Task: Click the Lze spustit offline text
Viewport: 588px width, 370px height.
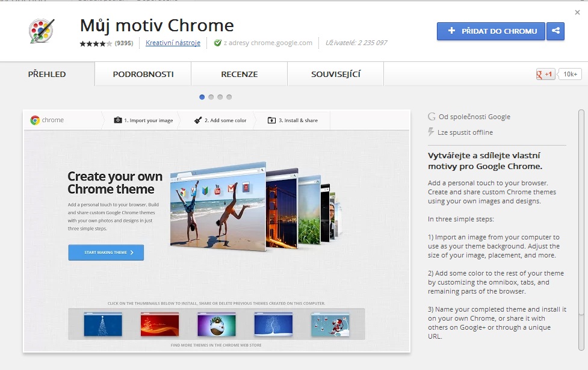Action: [465, 132]
